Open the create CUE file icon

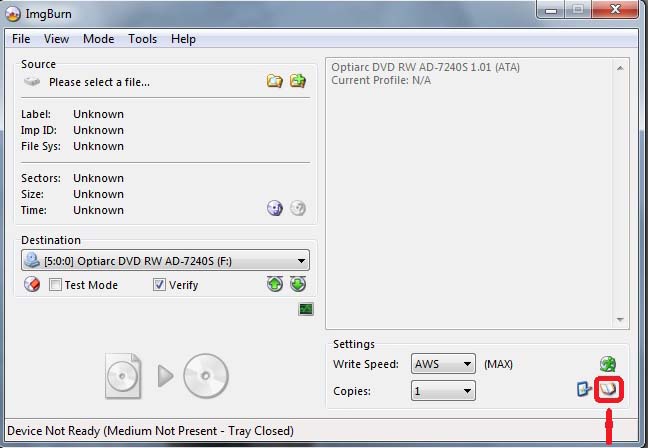point(298,81)
